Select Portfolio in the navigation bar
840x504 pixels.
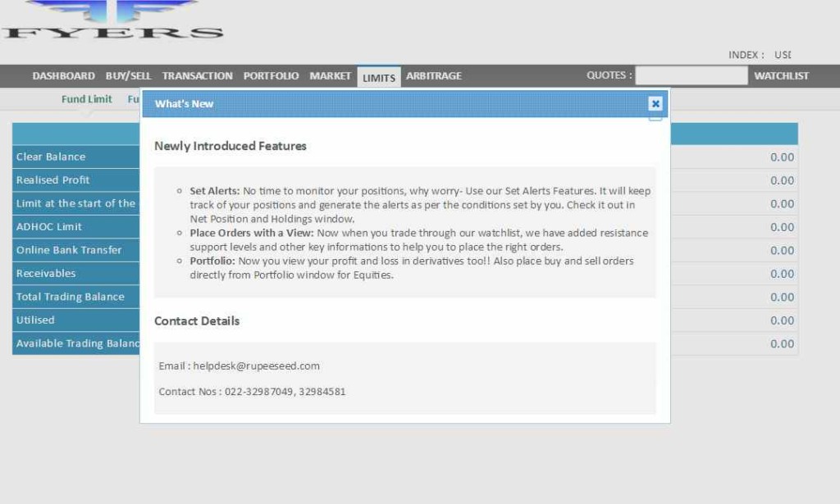[271, 76]
